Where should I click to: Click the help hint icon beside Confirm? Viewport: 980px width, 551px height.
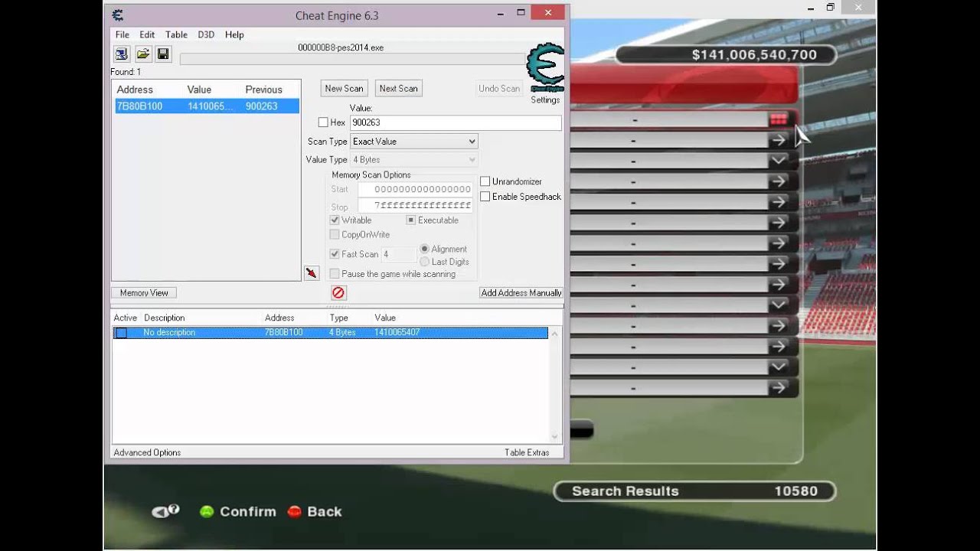(165, 511)
